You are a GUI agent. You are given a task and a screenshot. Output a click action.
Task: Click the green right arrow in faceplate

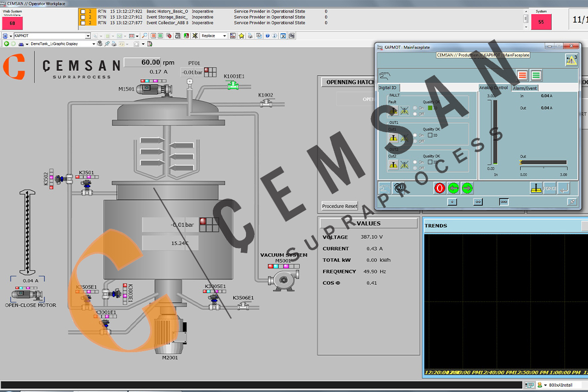pos(467,188)
